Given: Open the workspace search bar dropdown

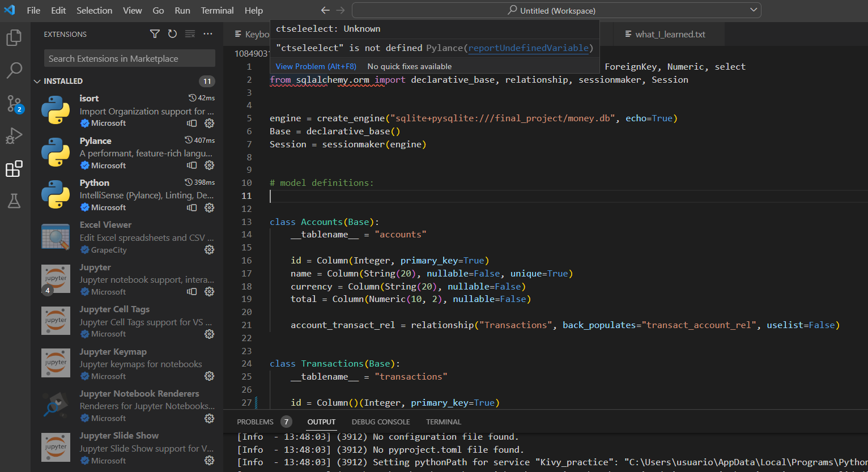Looking at the screenshot, I should pyautogui.click(x=754, y=10).
